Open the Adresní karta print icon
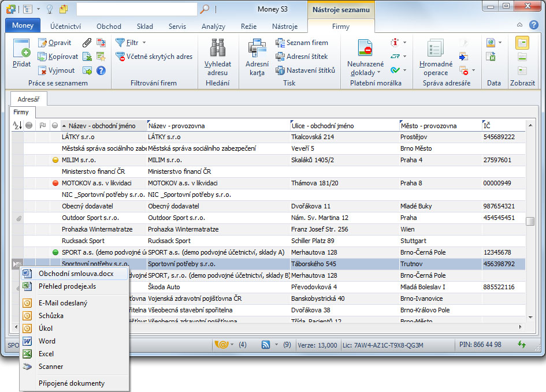546x392 pixels. [257, 48]
